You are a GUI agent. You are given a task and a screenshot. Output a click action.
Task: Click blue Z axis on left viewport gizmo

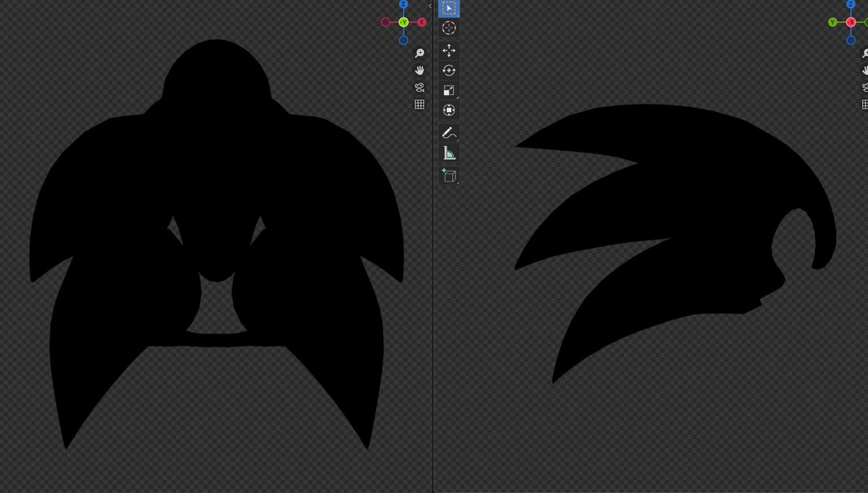pos(404,4)
